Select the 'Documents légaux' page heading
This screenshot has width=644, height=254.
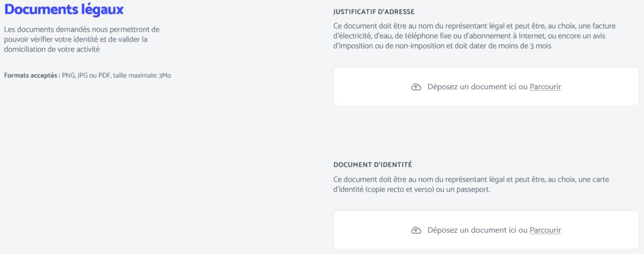click(64, 9)
